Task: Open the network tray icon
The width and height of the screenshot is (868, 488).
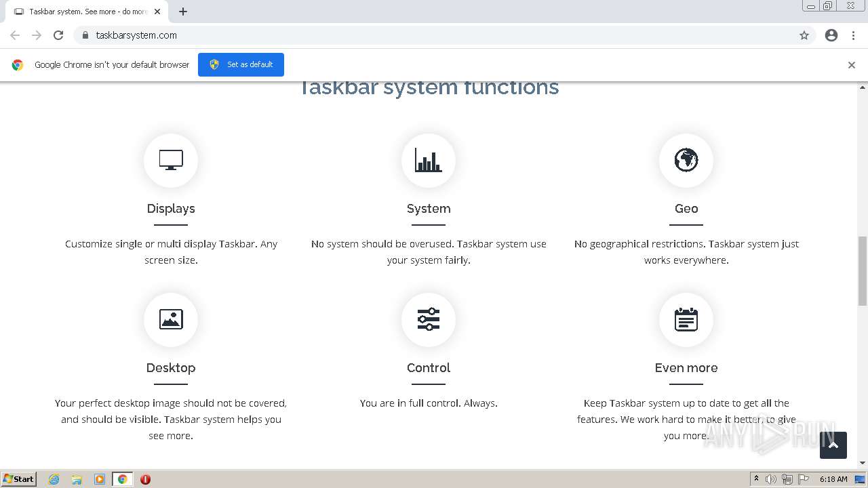Action: [x=787, y=479]
